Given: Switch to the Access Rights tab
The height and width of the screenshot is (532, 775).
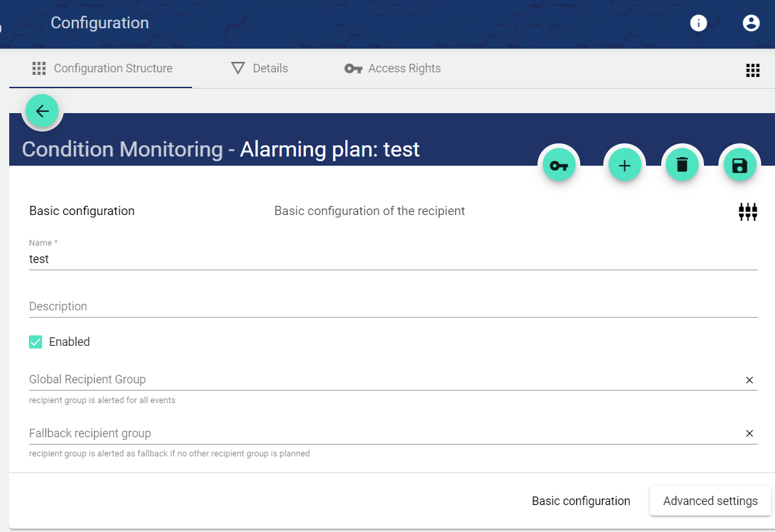Looking at the screenshot, I should click(393, 68).
